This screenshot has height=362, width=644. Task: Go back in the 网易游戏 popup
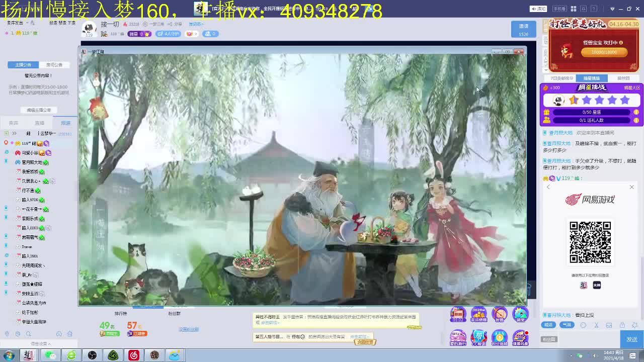[548, 187]
